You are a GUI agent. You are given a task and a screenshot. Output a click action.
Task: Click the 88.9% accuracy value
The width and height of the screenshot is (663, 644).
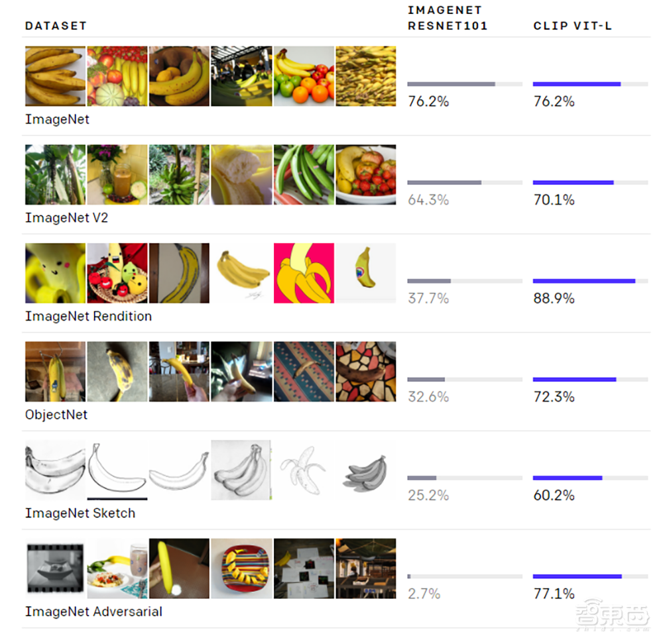coord(554,299)
